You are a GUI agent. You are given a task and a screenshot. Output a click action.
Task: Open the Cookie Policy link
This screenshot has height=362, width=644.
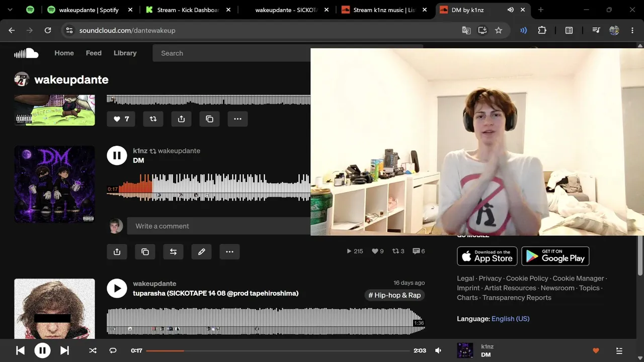[527, 279]
